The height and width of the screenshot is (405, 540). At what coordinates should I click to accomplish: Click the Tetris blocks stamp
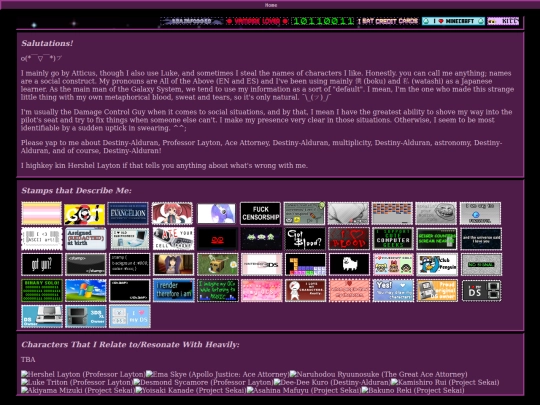click(x=305, y=264)
